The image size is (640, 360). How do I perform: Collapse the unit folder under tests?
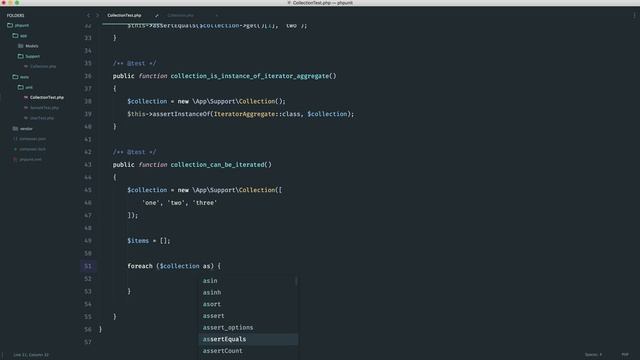pyautogui.click(x=29, y=87)
